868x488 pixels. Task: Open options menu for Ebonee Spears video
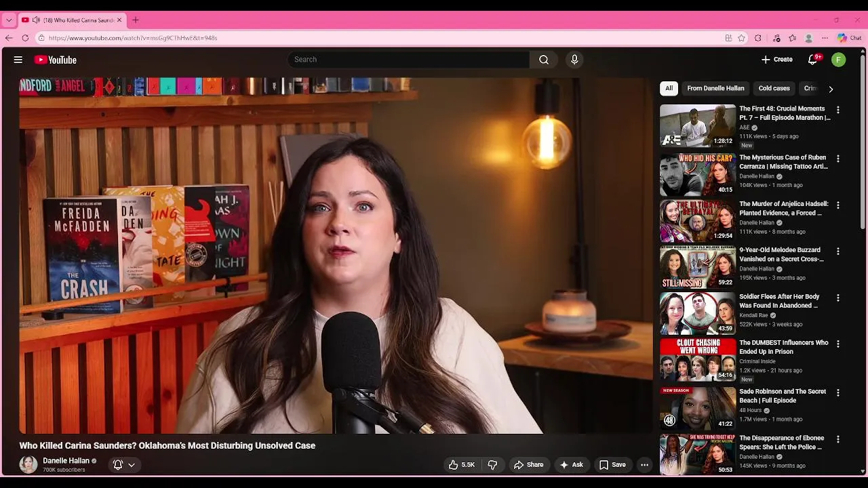tap(838, 439)
